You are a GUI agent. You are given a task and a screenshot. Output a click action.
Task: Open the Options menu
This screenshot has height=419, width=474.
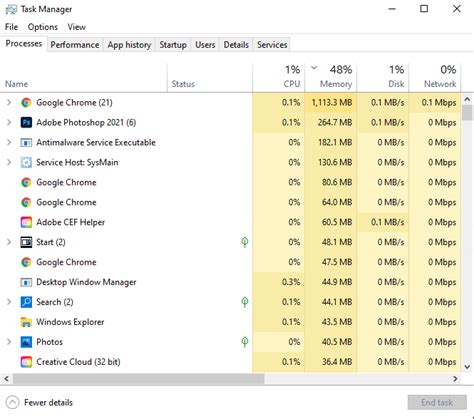pos(43,27)
